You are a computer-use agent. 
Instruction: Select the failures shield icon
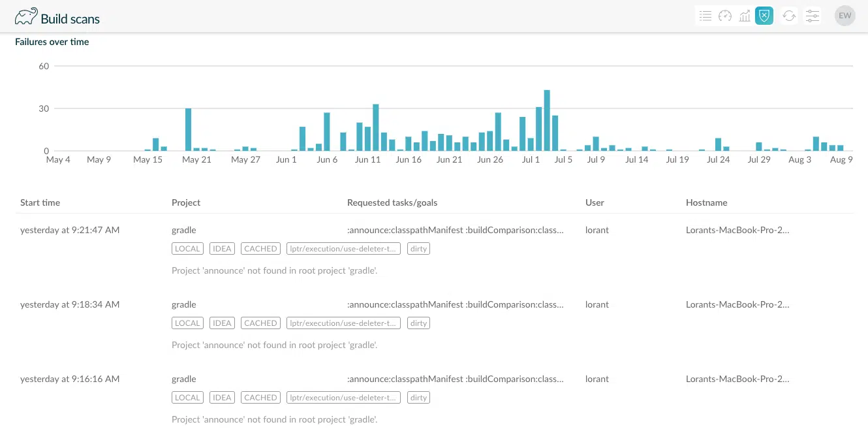764,16
